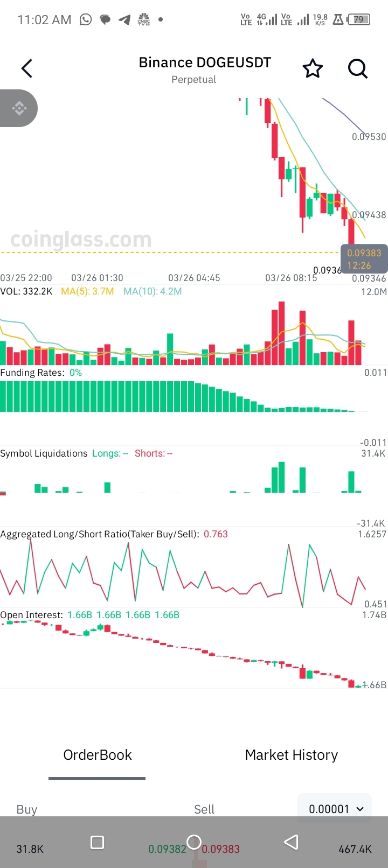Tap volume axis value 12.0M
This screenshot has width=388, height=868.
374,292
